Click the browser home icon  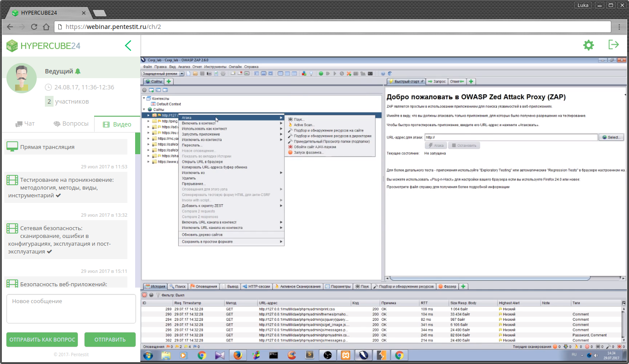tap(46, 27)
